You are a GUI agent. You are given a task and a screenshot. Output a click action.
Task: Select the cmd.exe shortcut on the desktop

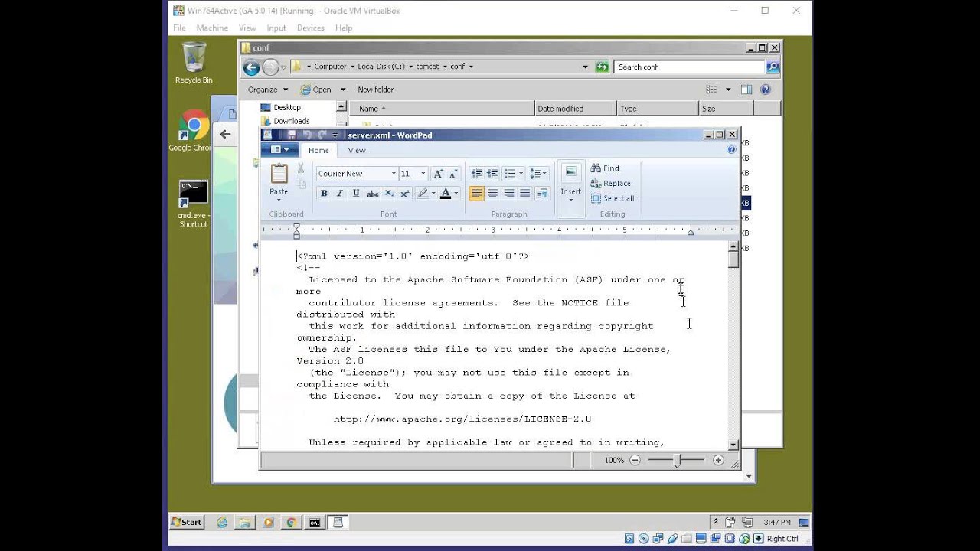point(193,204)
